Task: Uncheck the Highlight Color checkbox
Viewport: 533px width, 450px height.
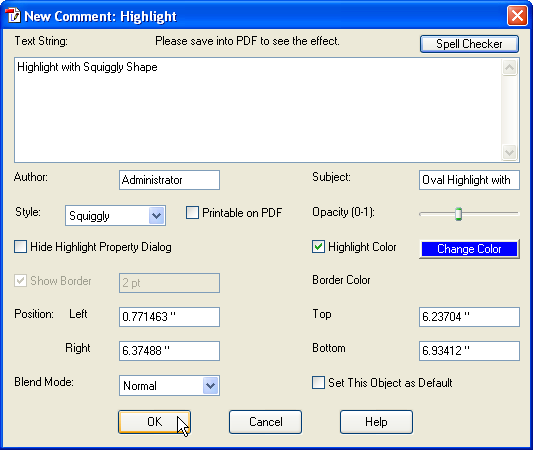Action: pos(318,247)
